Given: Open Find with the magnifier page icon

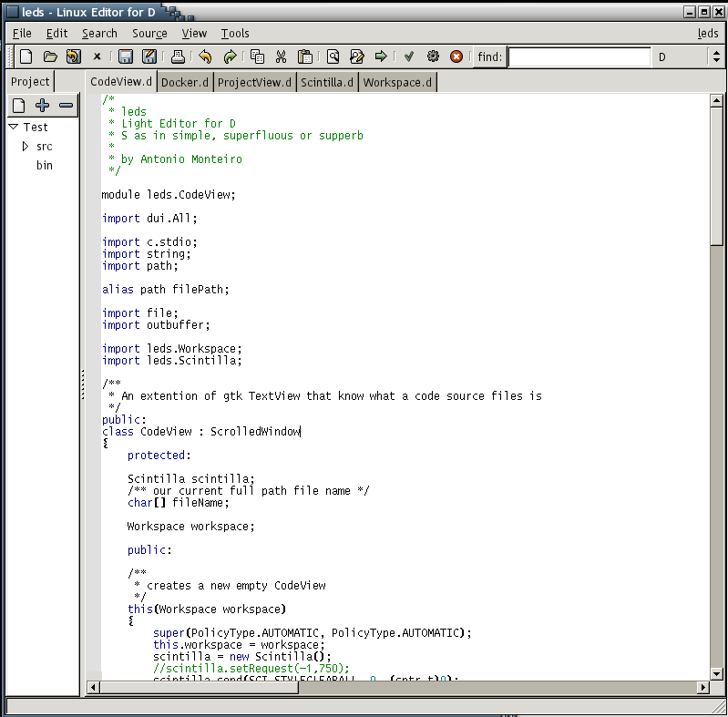Looking at the screenshot, I should tap(333, 56).
